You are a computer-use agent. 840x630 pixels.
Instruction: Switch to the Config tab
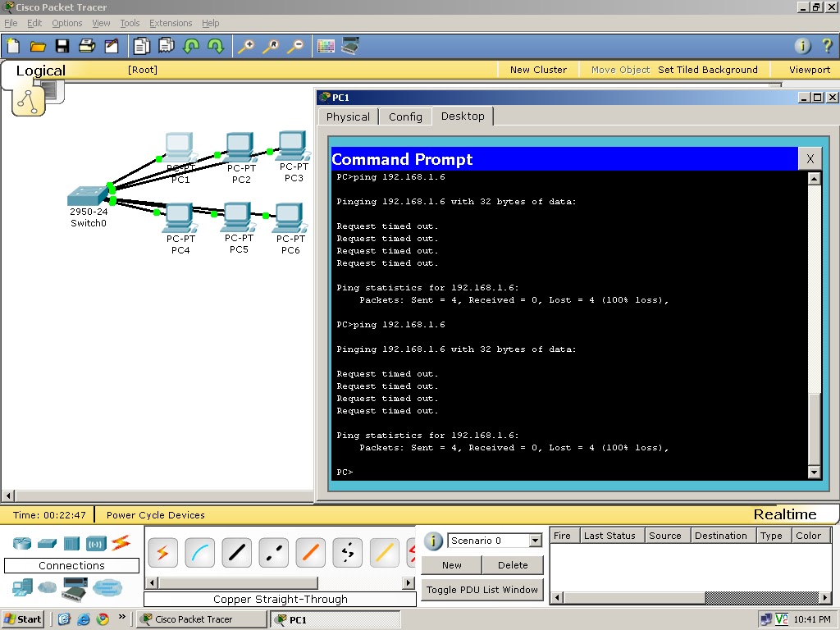click(405, 116)
